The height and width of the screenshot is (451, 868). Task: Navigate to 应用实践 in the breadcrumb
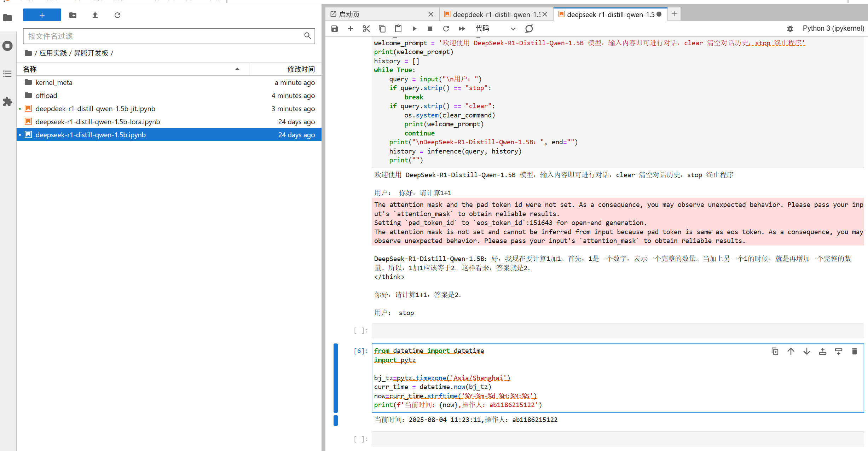[53, 53]
